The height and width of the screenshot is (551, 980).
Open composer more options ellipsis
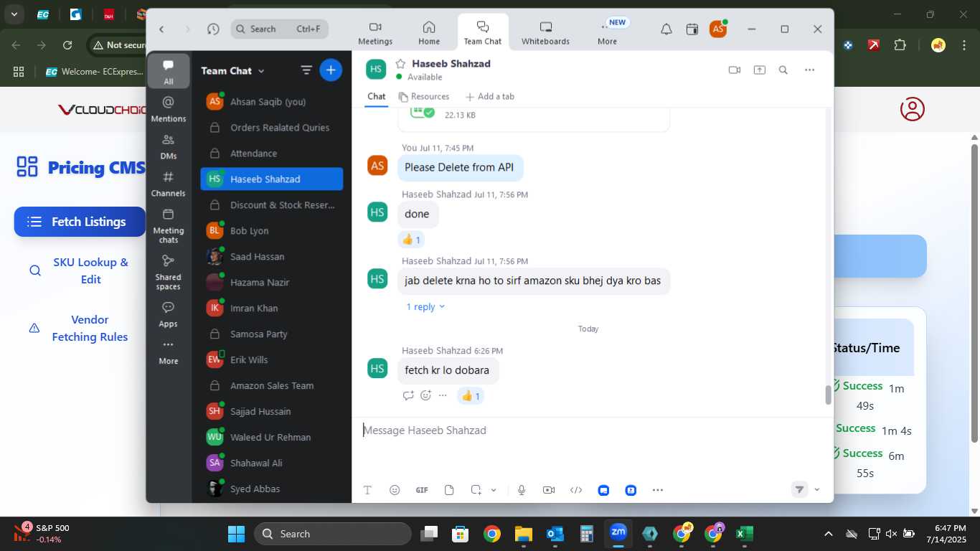pos(658,490)
